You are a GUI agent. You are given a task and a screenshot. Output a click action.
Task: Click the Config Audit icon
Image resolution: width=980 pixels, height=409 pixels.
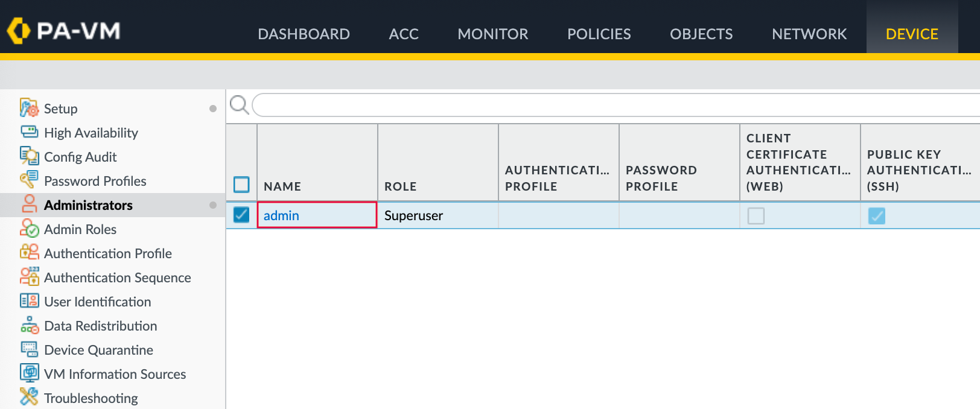coord(29,156)
